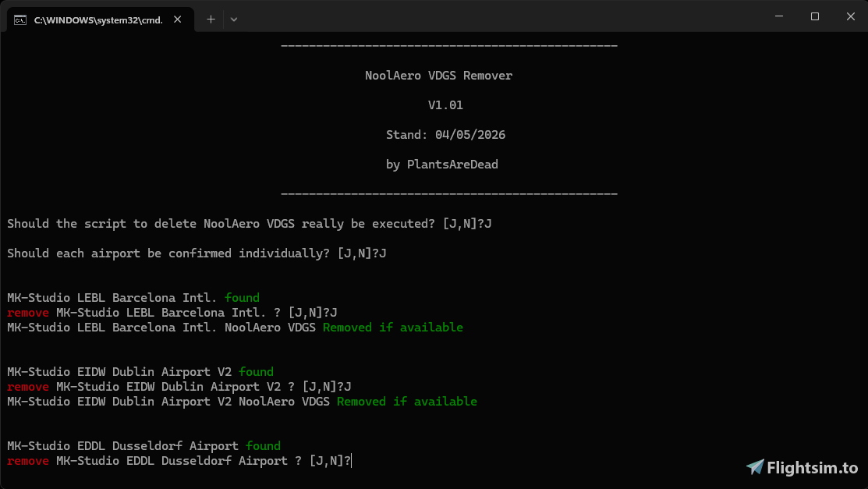
Task: Click the cmd icon in the tab
Action: pos(20,20)
